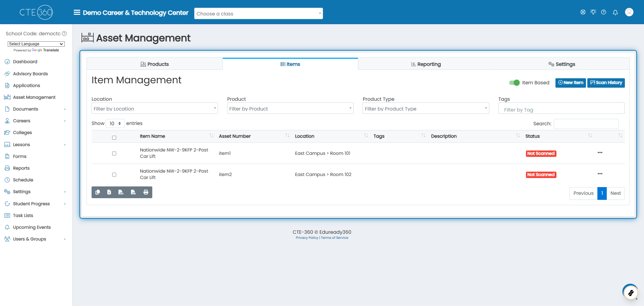
Task: Sort by Status column
Action: click(558, 136)
